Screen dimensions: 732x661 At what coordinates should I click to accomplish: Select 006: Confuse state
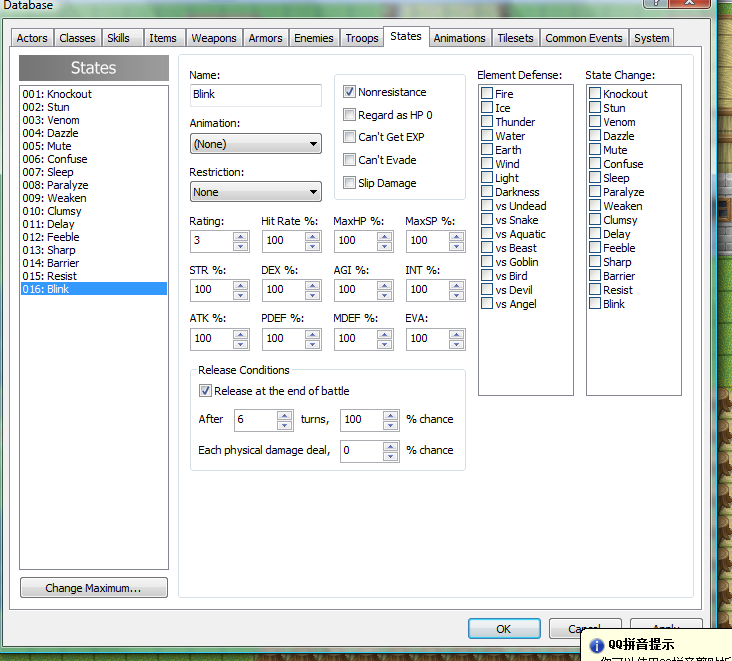coord(93,159)
